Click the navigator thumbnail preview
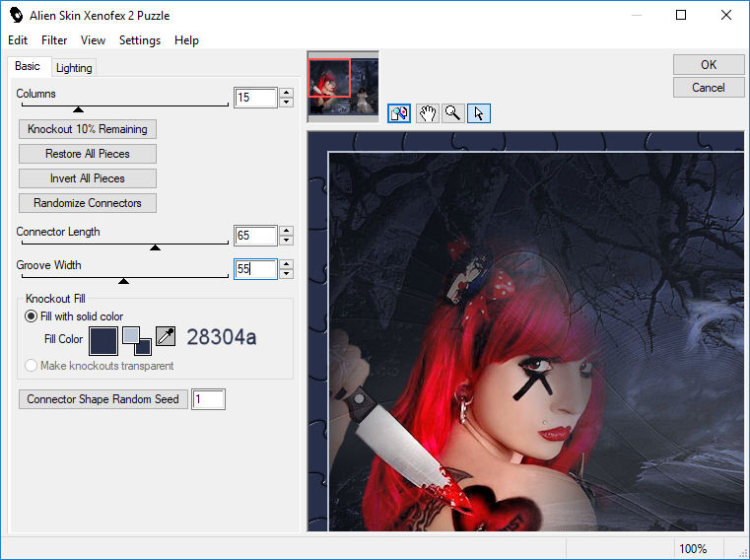This screenshot has height=560, width=750. (343, 86)
